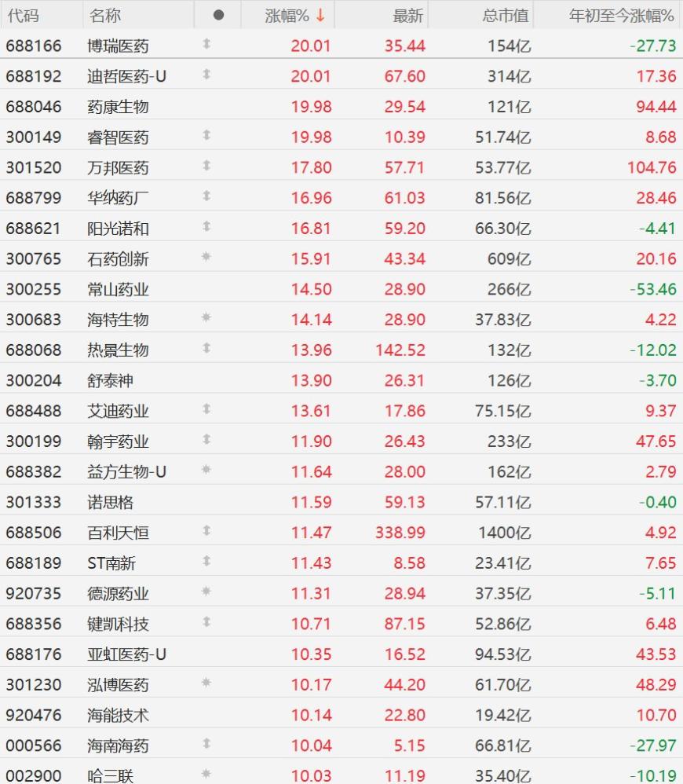Click the marker icon in 万邦医药 row
Screen dimensions: 683x784
point(206,166)
